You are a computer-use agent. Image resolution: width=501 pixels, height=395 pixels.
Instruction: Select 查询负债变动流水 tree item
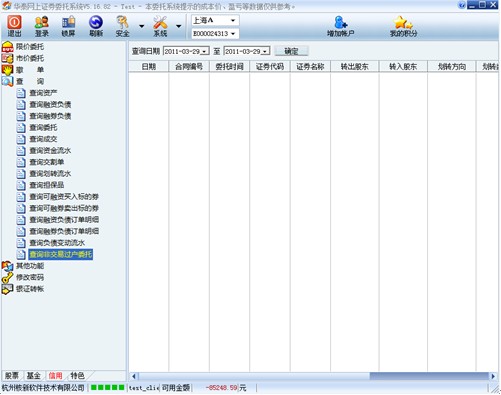57,243
